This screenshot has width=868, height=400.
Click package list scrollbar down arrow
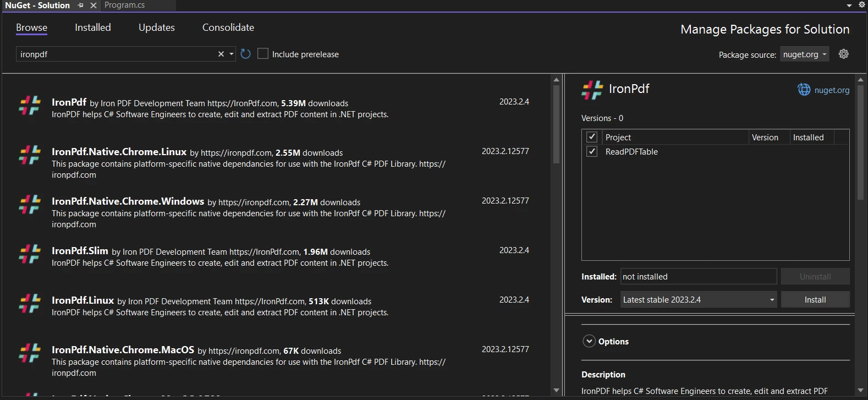[556, 390]
